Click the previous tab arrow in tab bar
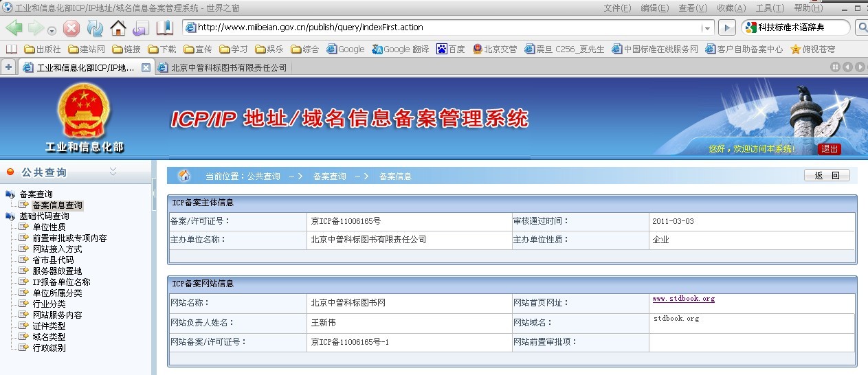Screen dimensions: 868x375 click(848, 67)
